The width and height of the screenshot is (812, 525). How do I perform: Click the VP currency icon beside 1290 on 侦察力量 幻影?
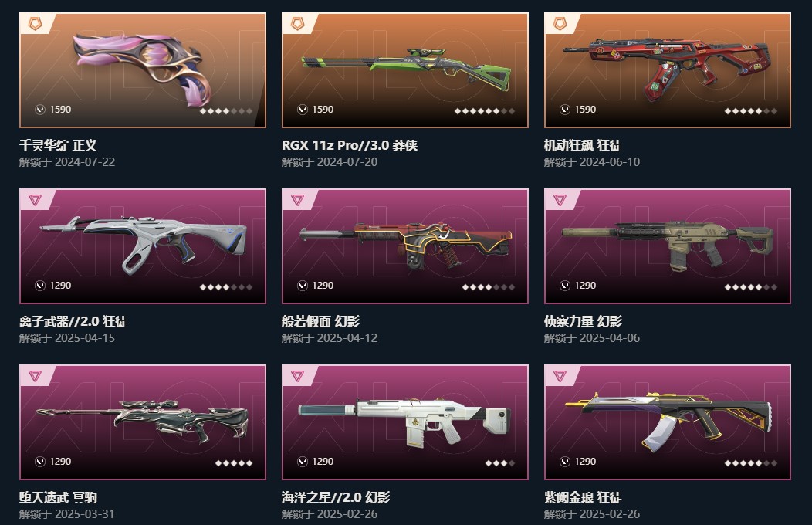pos(565,286)
